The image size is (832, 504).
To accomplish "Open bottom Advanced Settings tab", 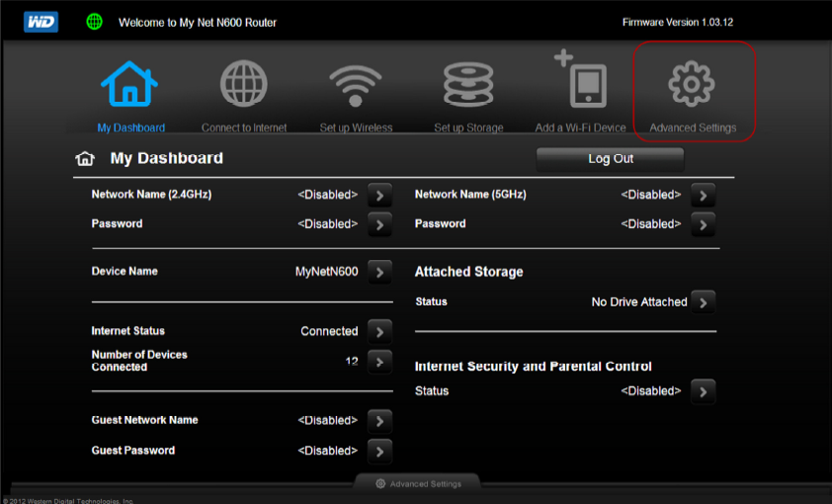I will [418, 483].
